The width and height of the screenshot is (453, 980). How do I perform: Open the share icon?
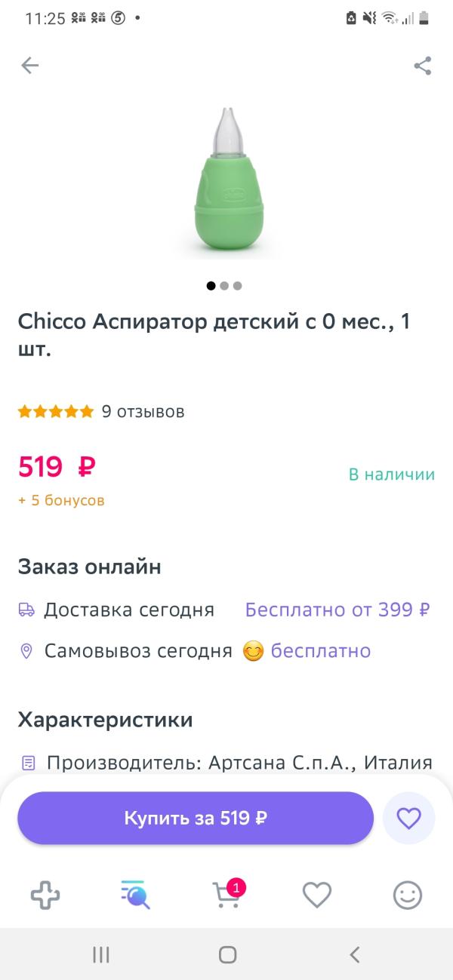coord(423,66)
